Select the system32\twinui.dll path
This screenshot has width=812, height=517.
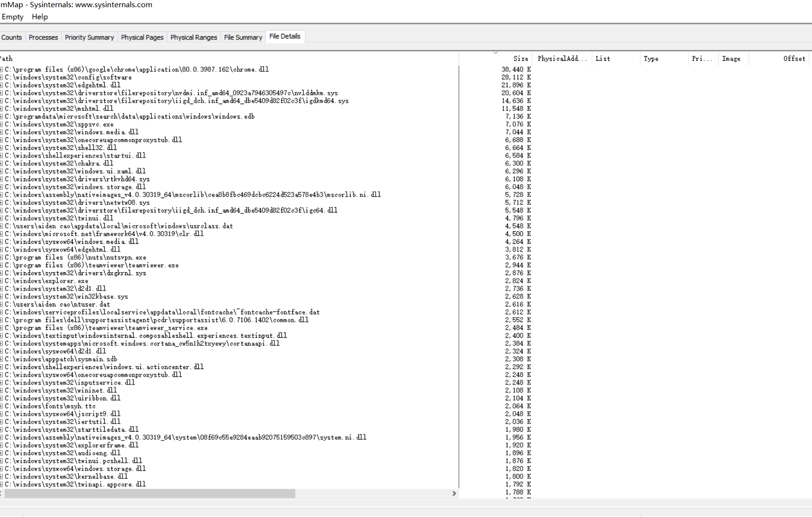tap(59, 218)
